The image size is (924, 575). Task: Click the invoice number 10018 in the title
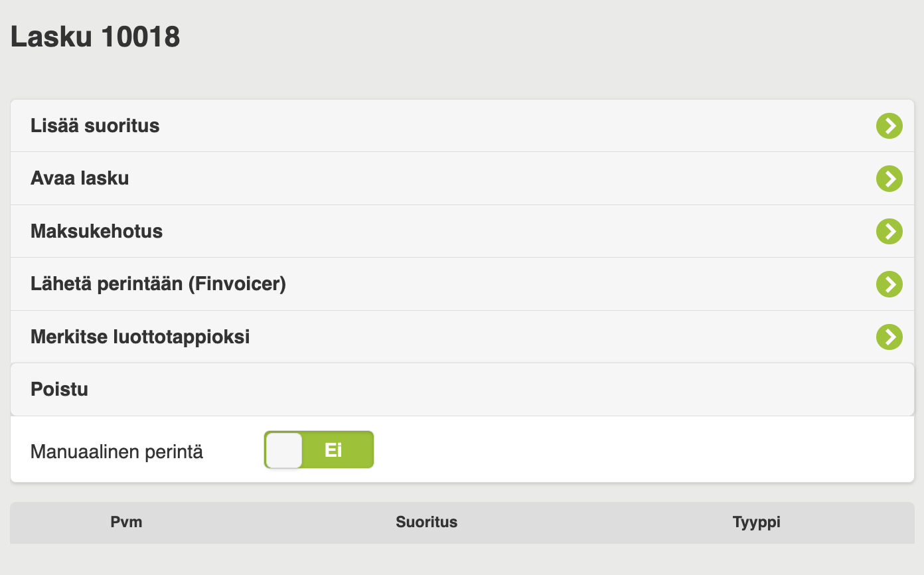pos(141,37)
